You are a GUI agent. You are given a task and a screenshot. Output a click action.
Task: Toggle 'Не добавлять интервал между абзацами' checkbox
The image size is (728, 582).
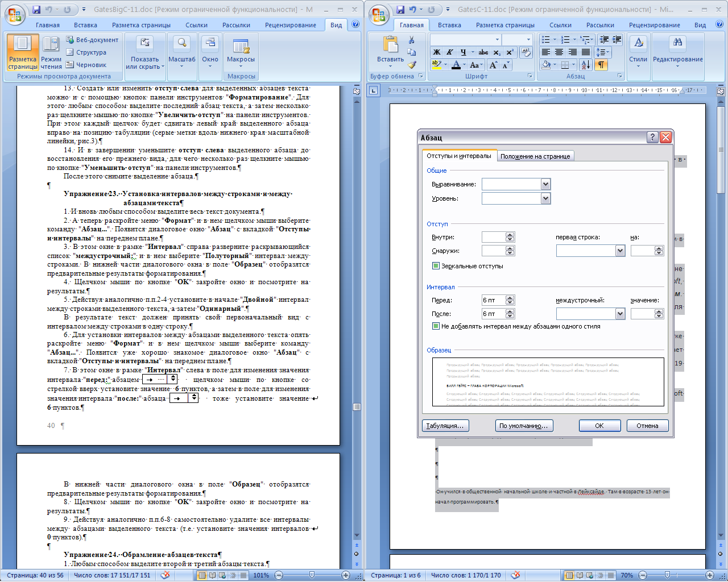[x=436, y=326]
